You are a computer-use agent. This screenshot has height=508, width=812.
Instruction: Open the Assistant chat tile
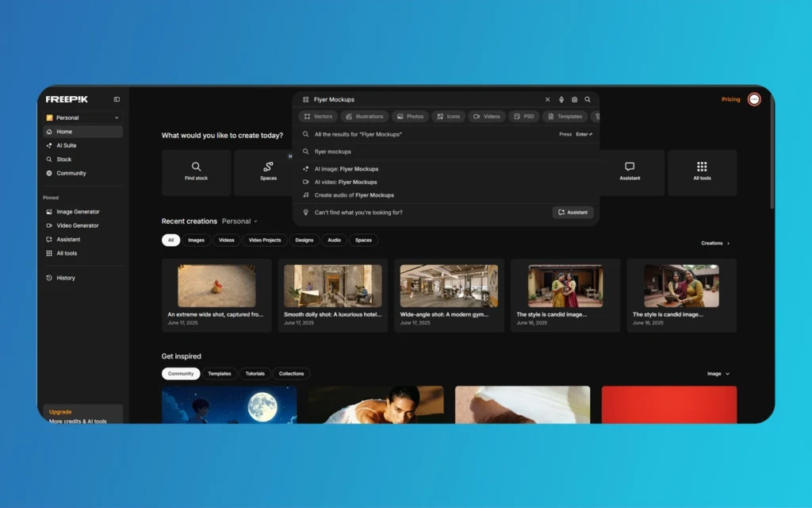coord(630,171)
